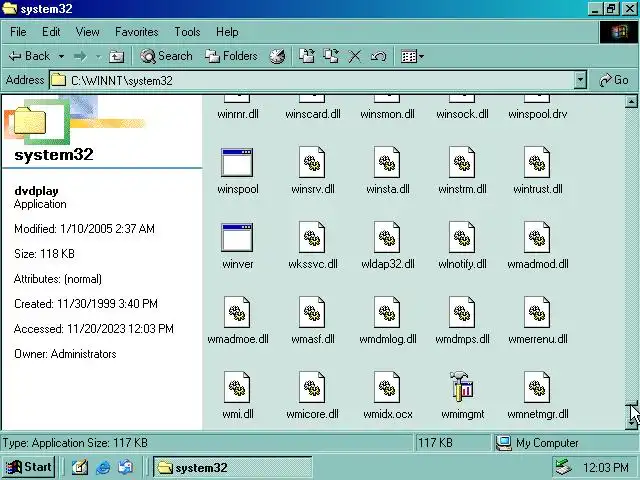Open the View menu
The image size is (640, 480).
87,32
